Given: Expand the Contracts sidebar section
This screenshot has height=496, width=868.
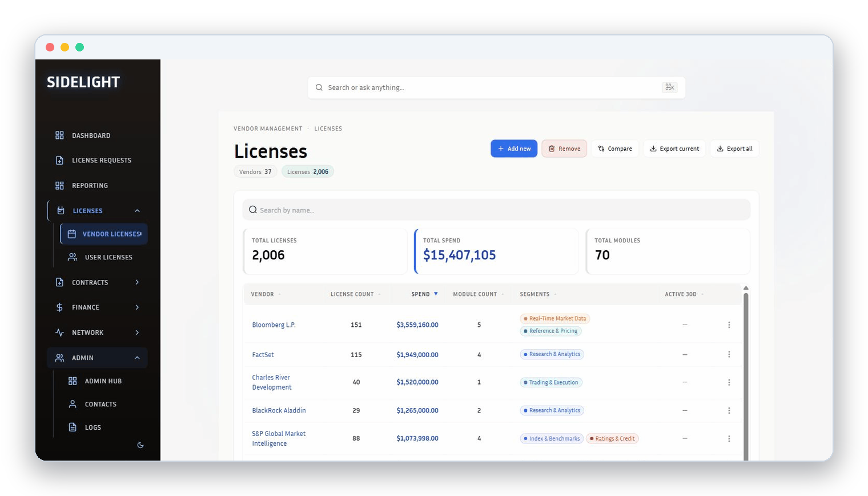Looking at the screenshot, I should pos(137,282).
